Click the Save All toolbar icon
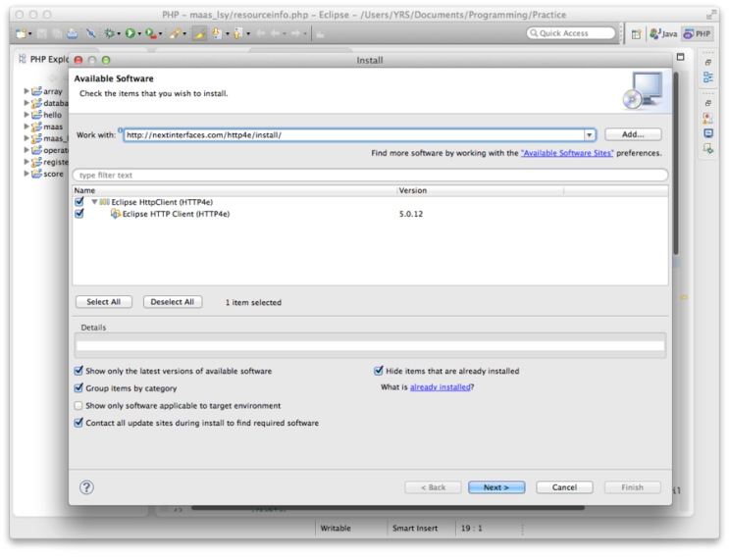Image resolution: width=729 pixels, height=560 pixels. pyautogui.click(x=57, y=33)
